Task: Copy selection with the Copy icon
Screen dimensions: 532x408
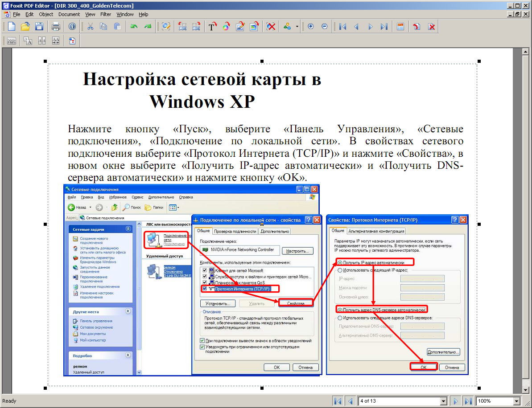Action: [x=103, y=26]
